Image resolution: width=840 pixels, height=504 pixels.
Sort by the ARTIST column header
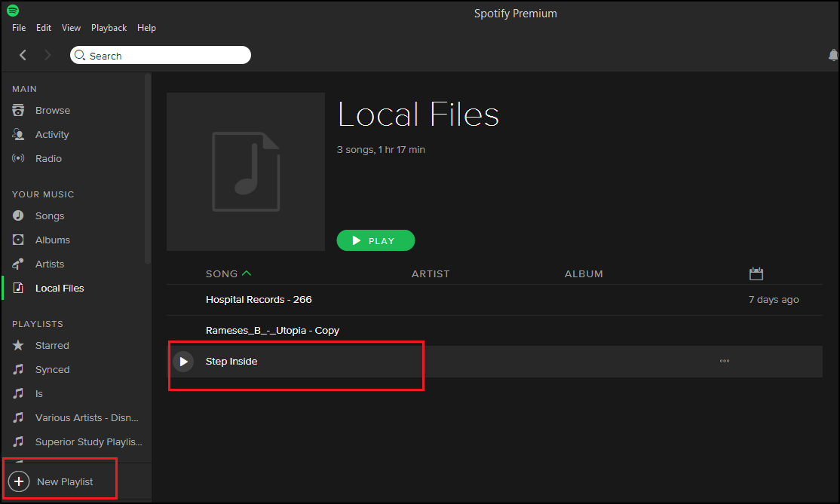click(430, 274)
